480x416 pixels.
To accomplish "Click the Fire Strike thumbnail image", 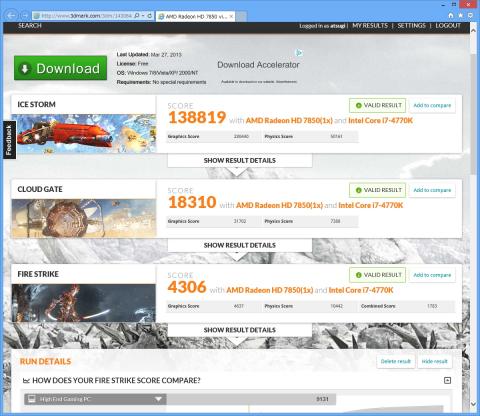I will coord(84,303).
